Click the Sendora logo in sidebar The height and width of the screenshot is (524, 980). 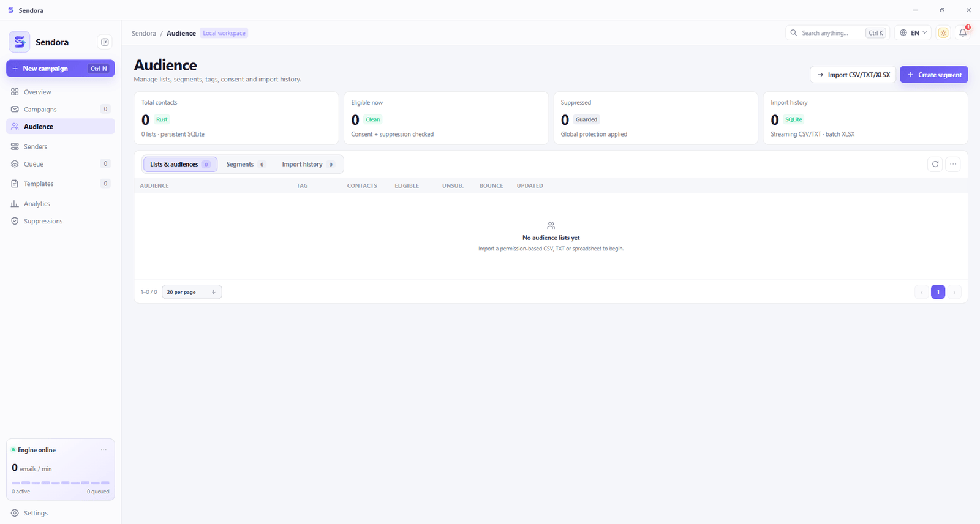point(20,42)
